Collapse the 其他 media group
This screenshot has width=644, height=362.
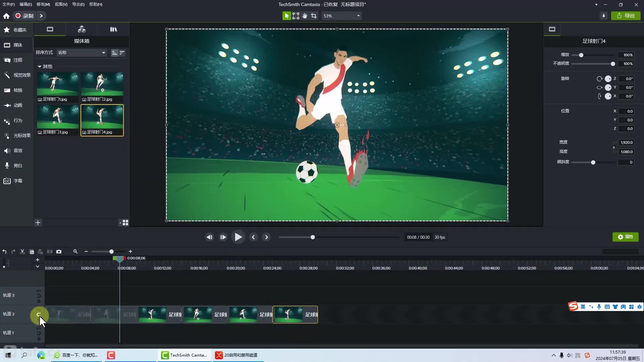[x=39, y=66]
